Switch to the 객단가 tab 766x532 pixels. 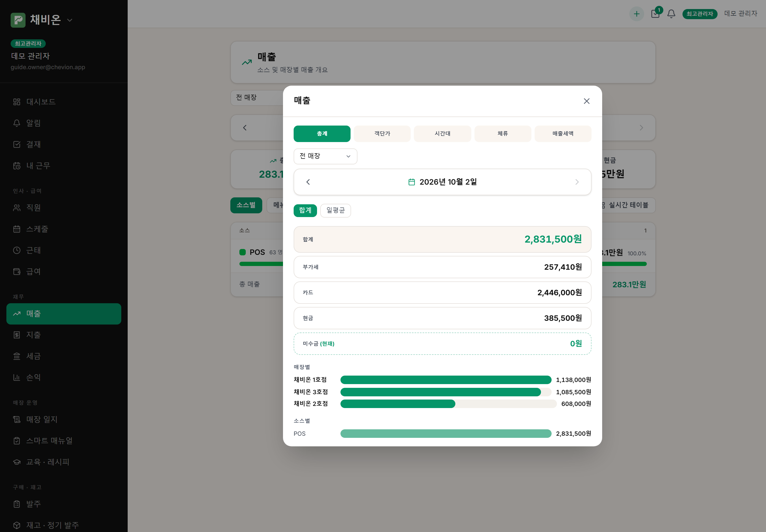pyautogui.click(x=382, y=134)
